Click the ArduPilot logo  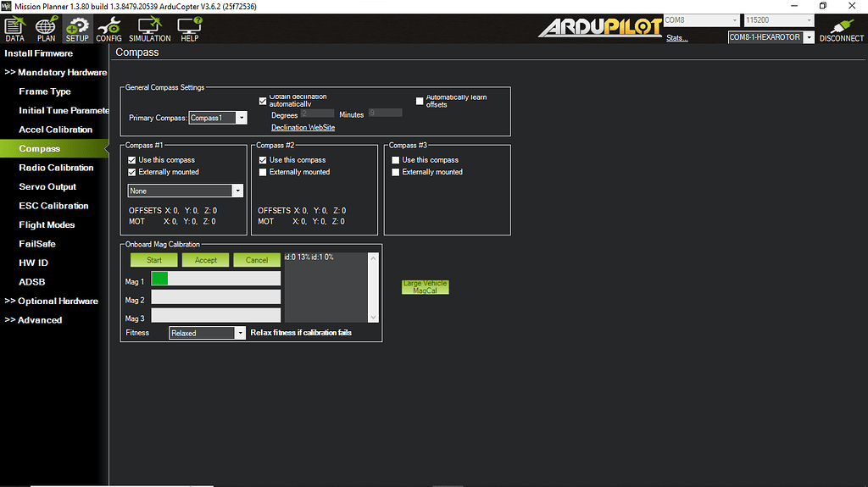(600, 27)
